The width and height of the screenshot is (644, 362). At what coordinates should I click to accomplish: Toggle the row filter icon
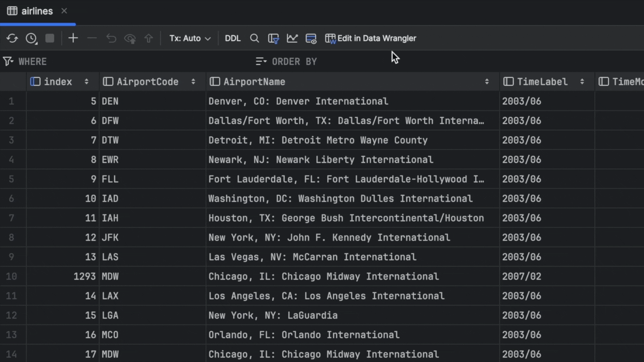coord(274,38)
